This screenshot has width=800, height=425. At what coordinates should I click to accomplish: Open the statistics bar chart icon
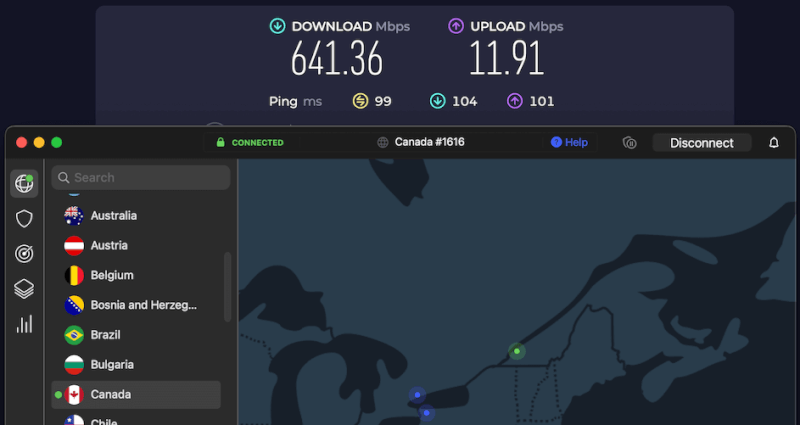coord(24,324)
